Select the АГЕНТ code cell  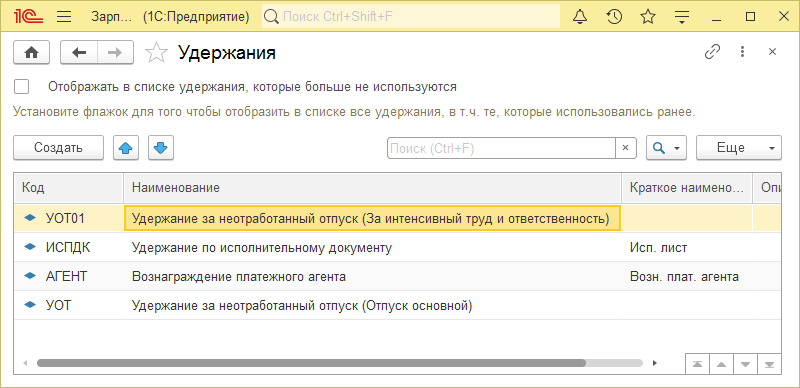coord(68,277)
